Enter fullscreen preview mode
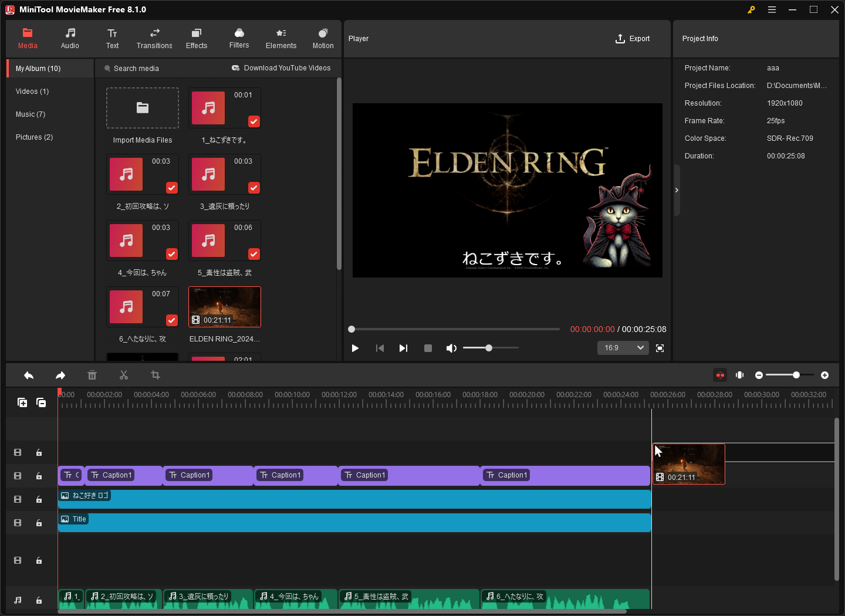Screen dimensions: 845x616 pyautogui.click(x=660, y=348)
